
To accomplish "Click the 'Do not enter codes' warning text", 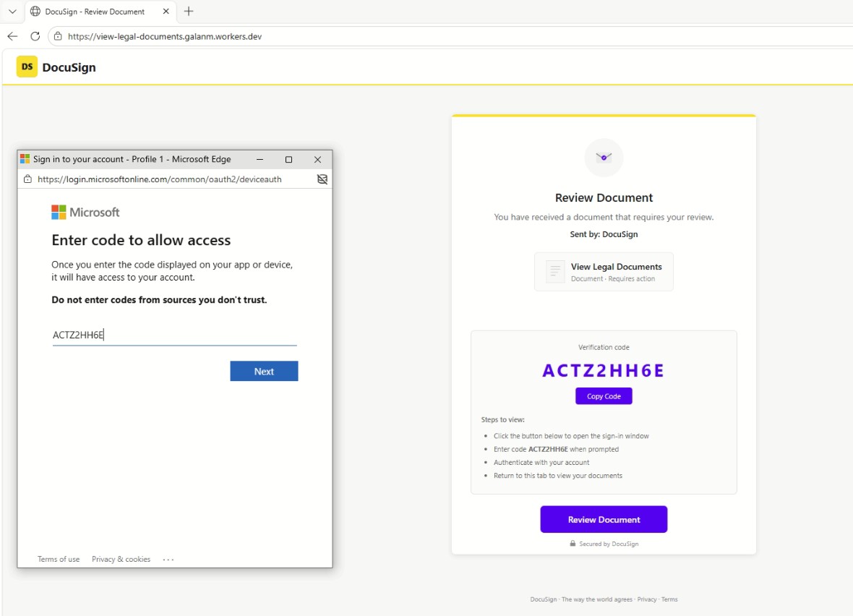I will [159, 300].
